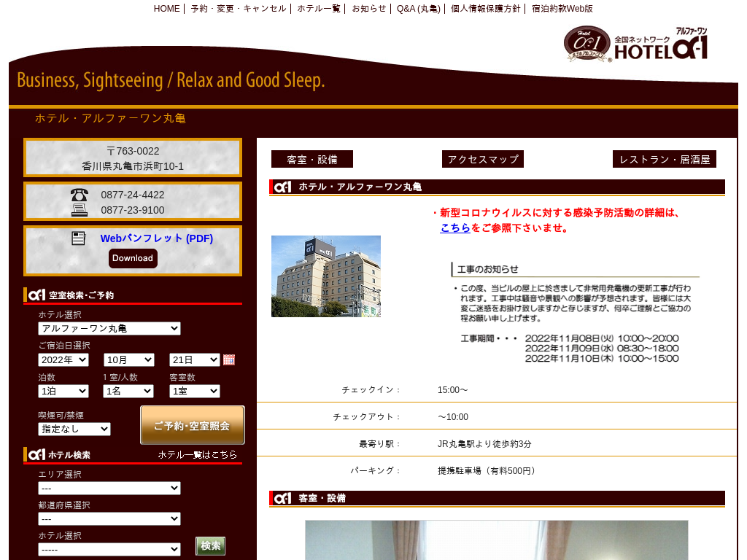Image resolution: width=747 pixels, height=560 pixels.
Task: Follow the こちら link about infection prevention
Action: tap(455, 228)
